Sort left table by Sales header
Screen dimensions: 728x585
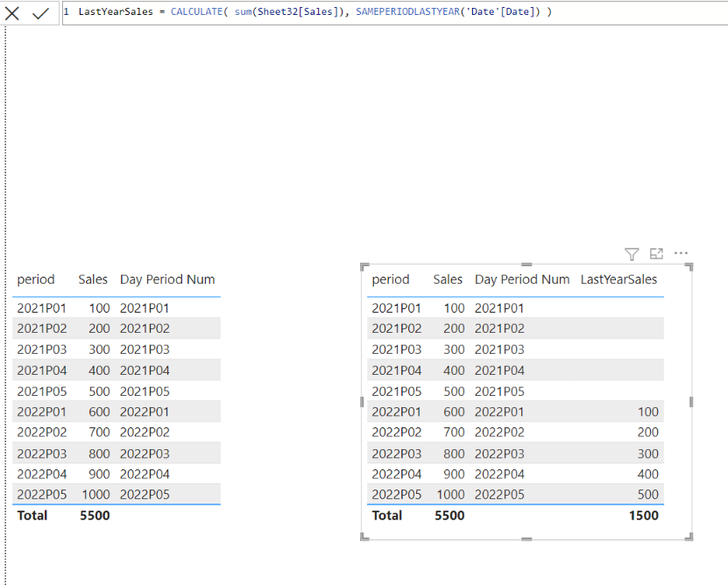coord(92,279)
